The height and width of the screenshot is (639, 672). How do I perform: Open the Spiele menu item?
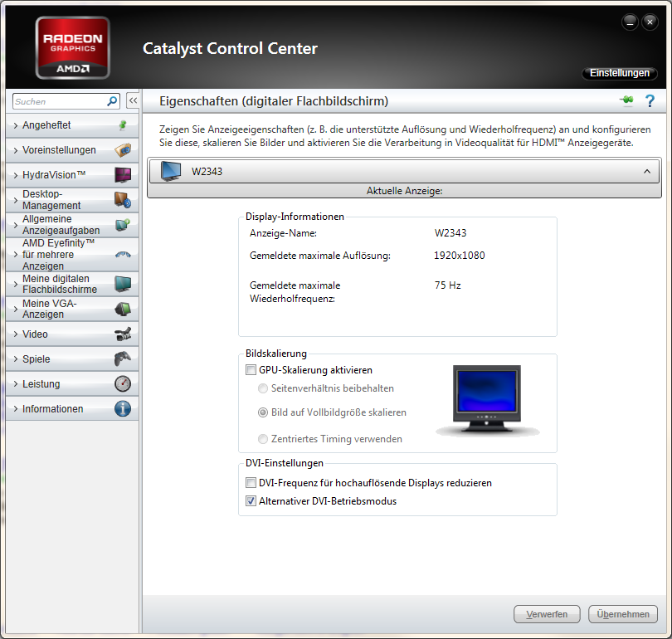[72, 359]
